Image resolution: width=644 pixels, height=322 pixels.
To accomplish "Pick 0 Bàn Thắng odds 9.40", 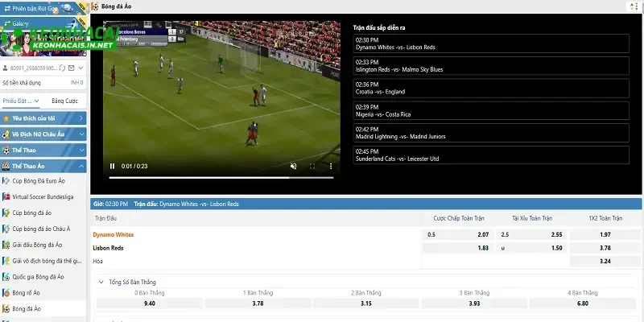I will (x=150, y=303).
